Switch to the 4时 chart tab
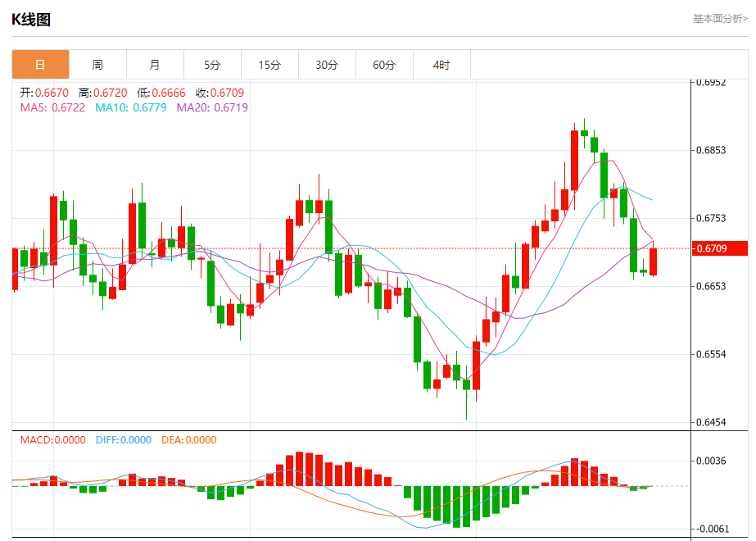 [441, 65]
